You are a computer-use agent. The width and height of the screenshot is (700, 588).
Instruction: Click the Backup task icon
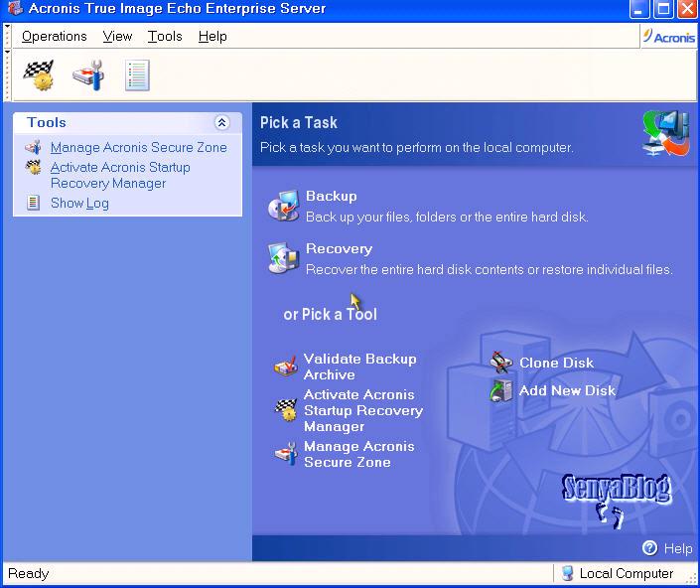(284, 206)
